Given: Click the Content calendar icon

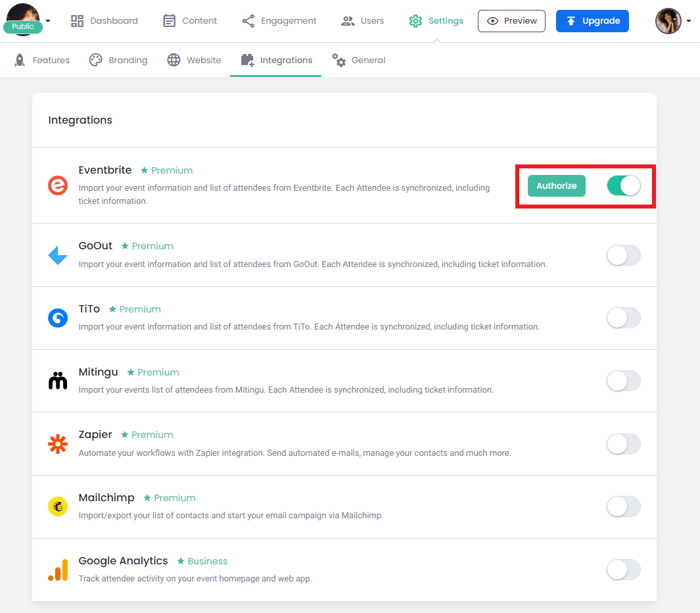Looking at the screenshot, I should click(169, 21).
